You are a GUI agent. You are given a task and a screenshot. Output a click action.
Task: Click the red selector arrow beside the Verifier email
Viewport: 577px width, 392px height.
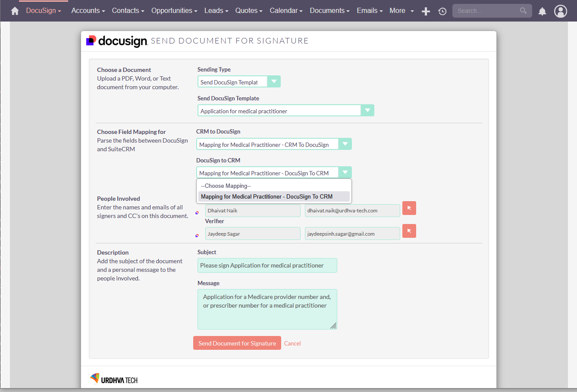point(409,231)
